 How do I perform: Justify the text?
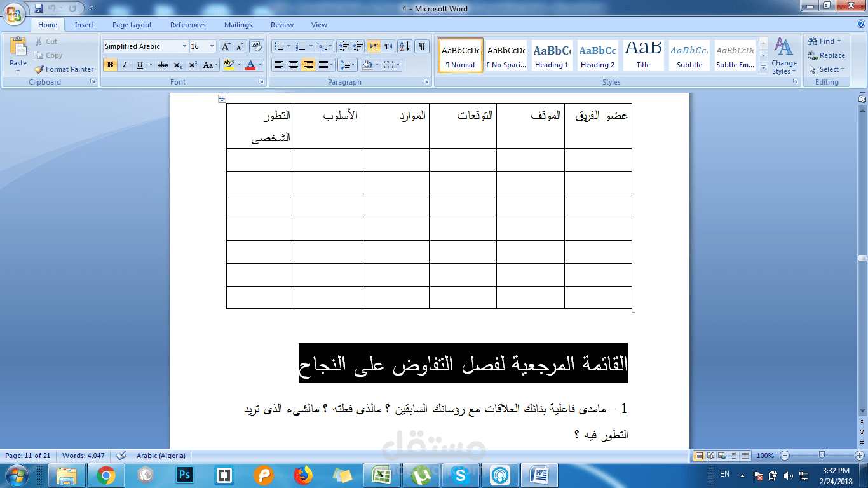323,65
